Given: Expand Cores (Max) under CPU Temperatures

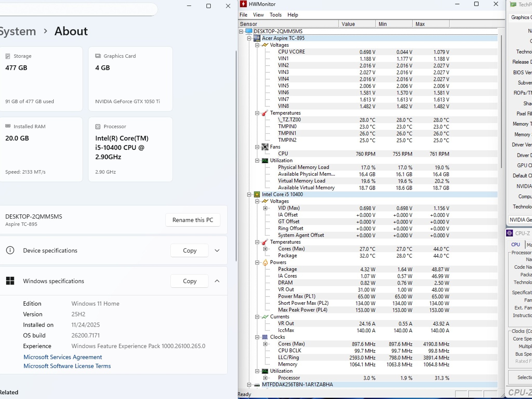Looking at the screenshot, I should 265,249.
